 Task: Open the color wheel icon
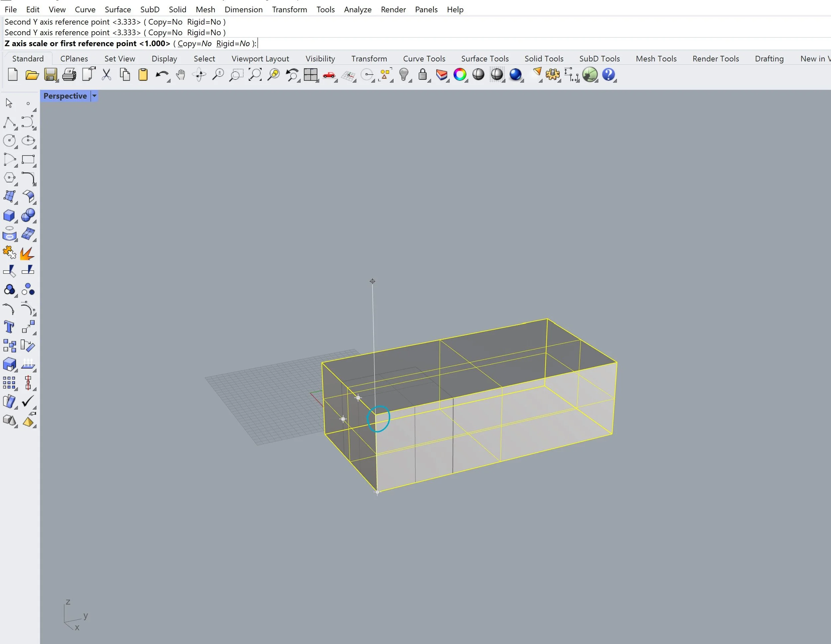460,74
